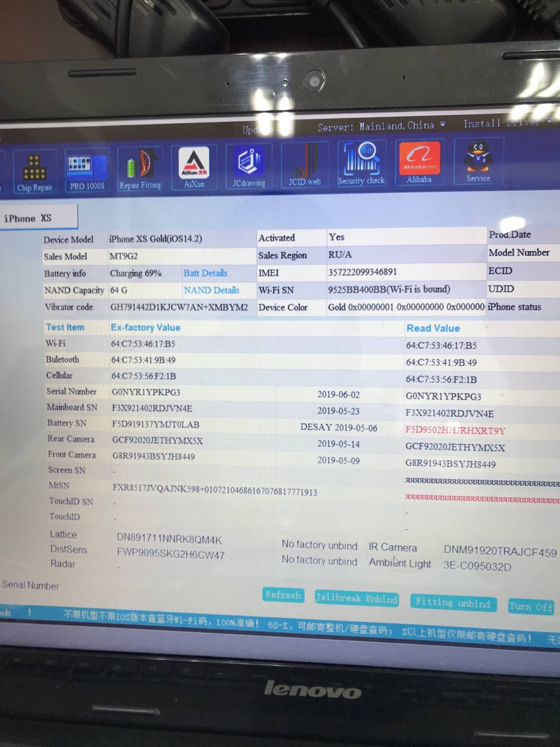560x747 pixels.
Task: Open Repair Fitting tool
Action: pos(140,169)
